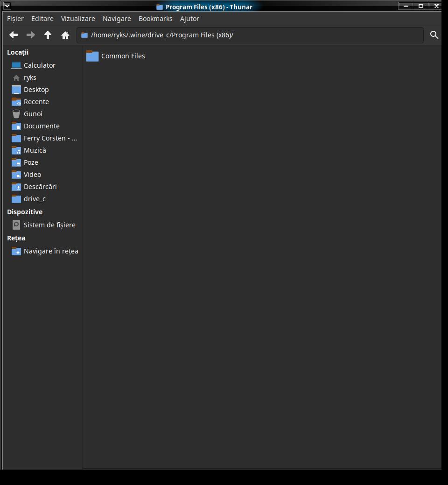Viewport: 448px width, 485px height.
Task: Open window menu arrow in title bar corner
Action: [7, 5]
